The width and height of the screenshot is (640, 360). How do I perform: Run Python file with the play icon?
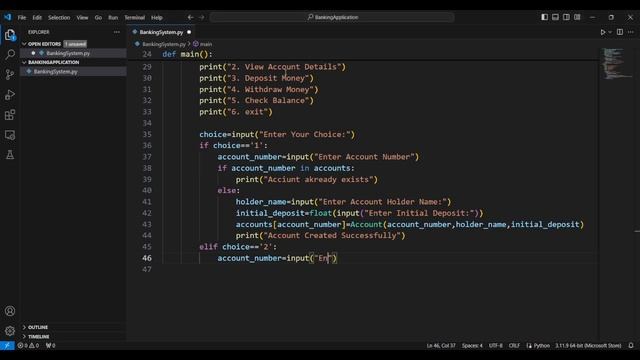(x=602, y=32)
